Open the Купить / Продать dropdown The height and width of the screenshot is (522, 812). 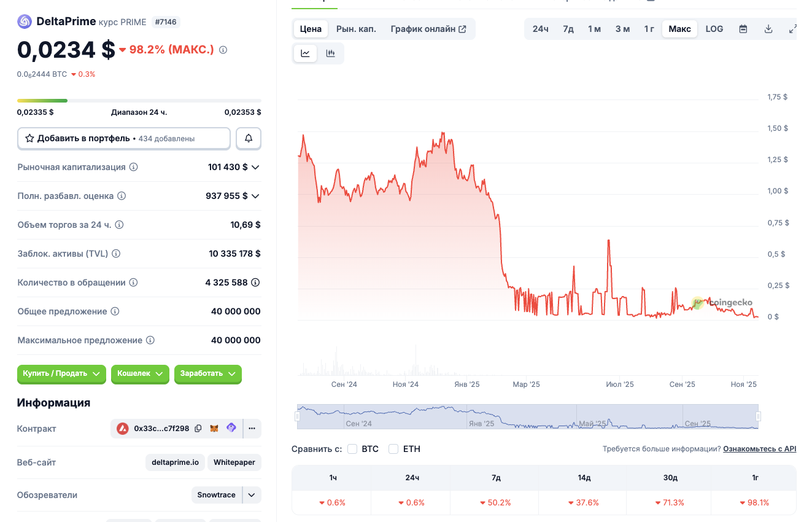click(61, 373)
